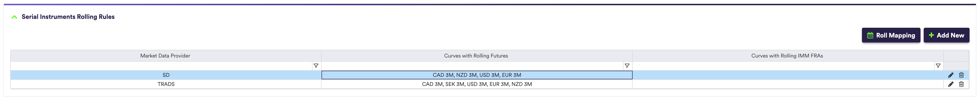The width and height of the screenshot is (980, 100).
Task: Edit the SD row with pencil icon
Action: click(951, 75)
